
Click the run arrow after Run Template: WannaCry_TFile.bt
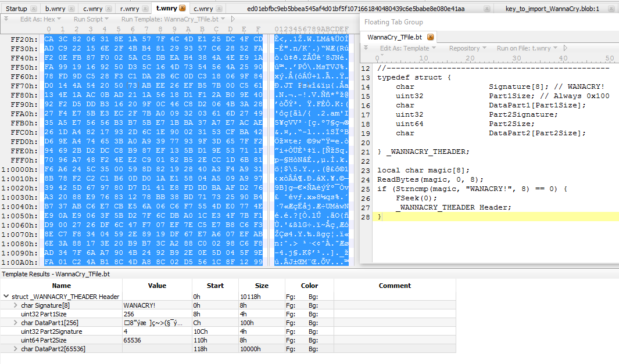click(x=233, y=19)
